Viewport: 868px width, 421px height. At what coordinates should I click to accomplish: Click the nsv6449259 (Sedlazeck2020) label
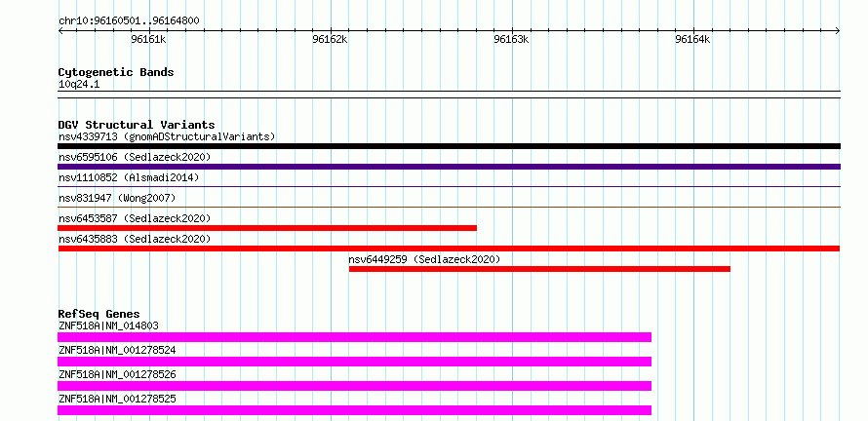tap(424, 259)
